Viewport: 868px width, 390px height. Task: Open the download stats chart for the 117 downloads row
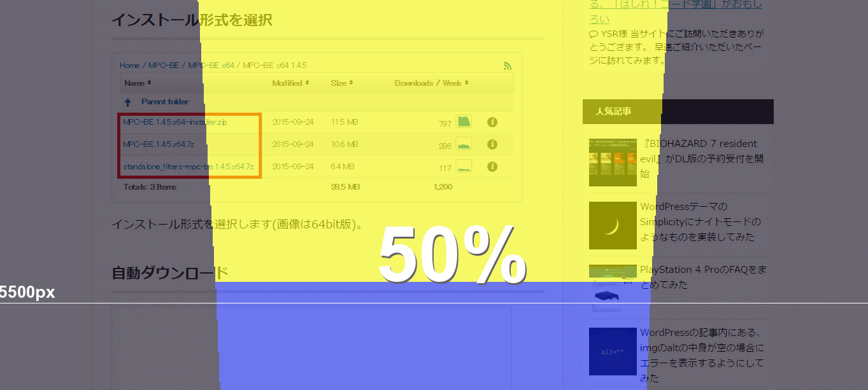point(464,167)
